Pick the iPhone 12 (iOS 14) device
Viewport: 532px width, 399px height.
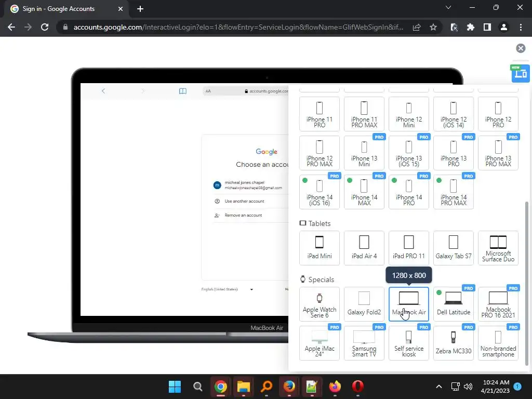(x=454, y=114)
